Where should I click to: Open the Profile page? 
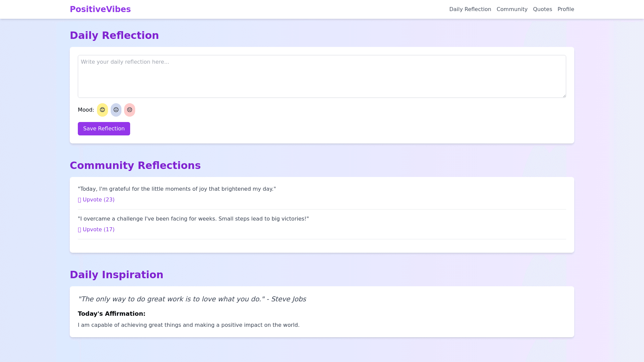(x=566, y=9)
